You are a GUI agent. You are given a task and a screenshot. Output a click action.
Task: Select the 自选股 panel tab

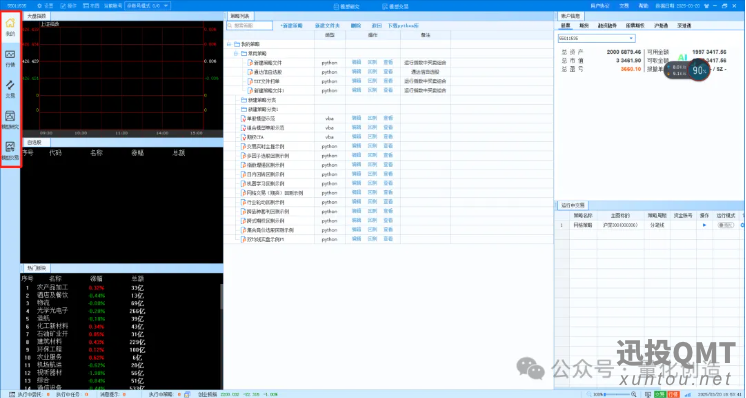34,142
